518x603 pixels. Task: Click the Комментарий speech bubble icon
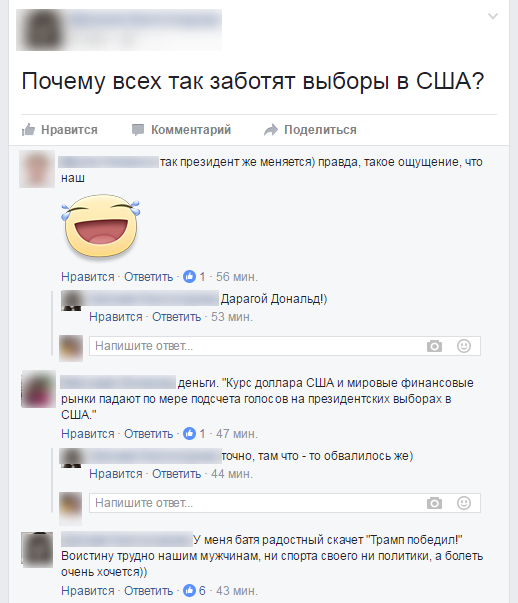pyautogui.click(x=138, y=130)
